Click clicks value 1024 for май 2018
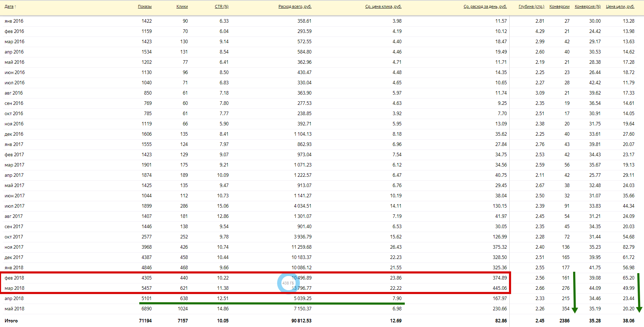 coord(183,309)
